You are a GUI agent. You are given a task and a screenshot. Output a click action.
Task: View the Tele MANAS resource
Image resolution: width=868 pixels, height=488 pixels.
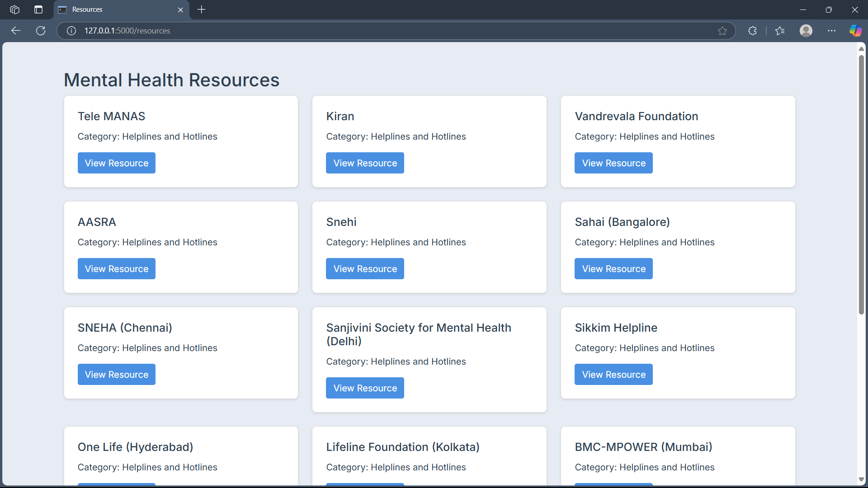click(117, 163)
